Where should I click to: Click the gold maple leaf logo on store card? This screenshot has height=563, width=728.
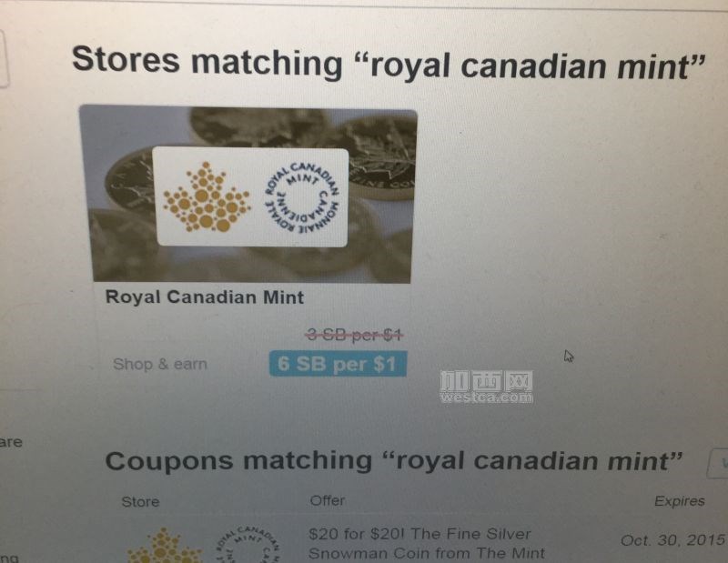pyautogui.click(x=207, y=197)
